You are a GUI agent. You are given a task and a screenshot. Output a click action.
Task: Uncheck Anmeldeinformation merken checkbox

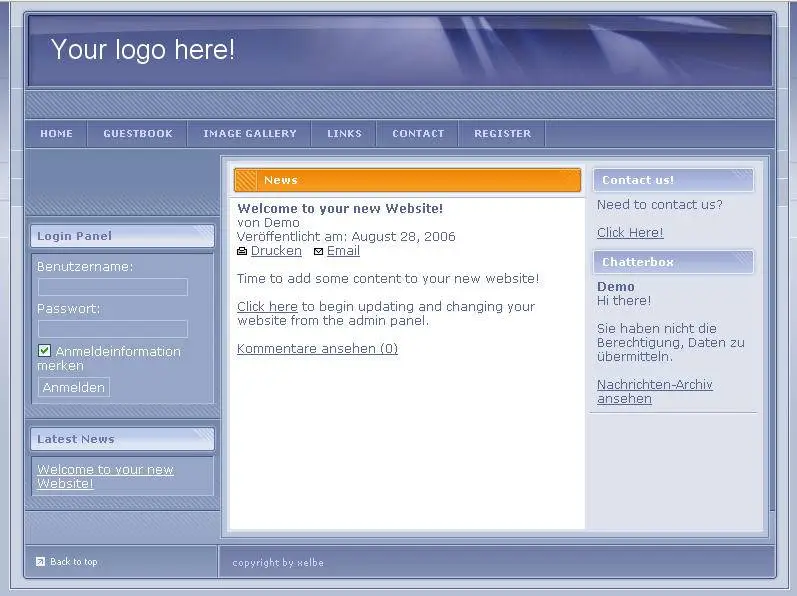[44, 351]
